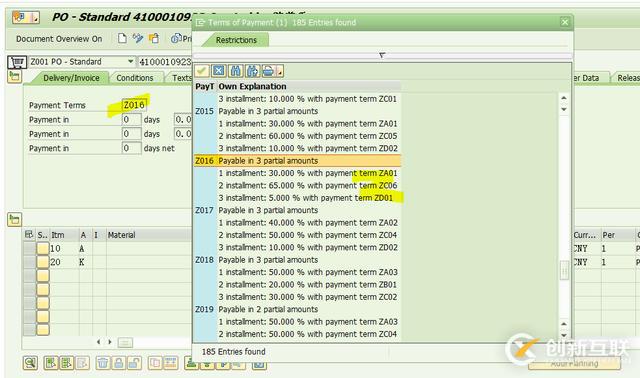Click the printer icon in popup toolbar
This screenshot has width=640, height=378.
tap(269, 71)
